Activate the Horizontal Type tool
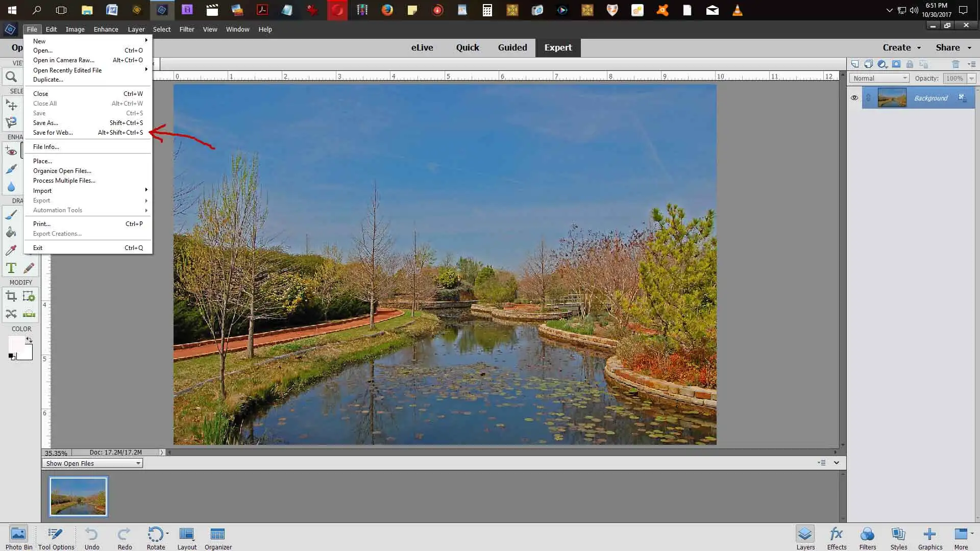The image size is (980, 551). [11, 268]
